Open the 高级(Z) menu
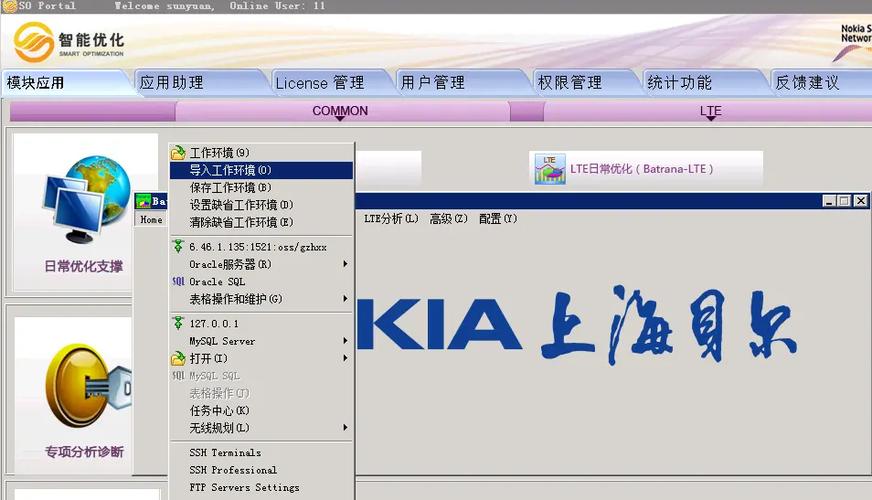 [x=448, y=219]
